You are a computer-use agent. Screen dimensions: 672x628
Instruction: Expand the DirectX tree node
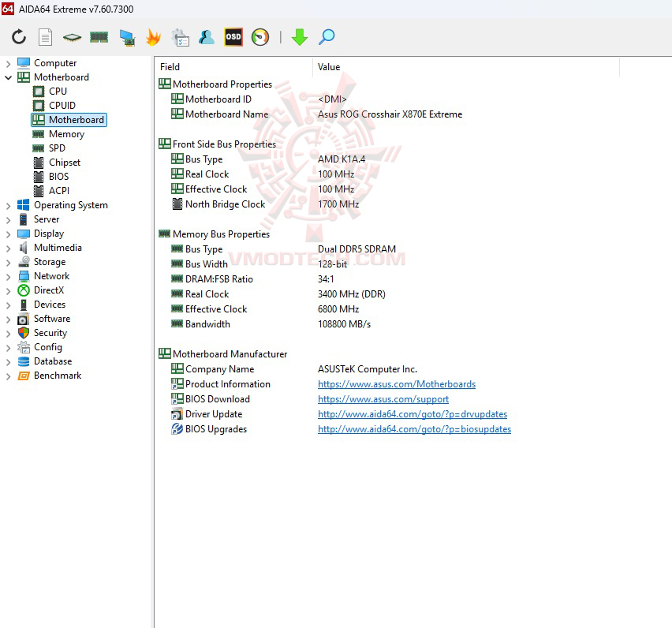8,290
